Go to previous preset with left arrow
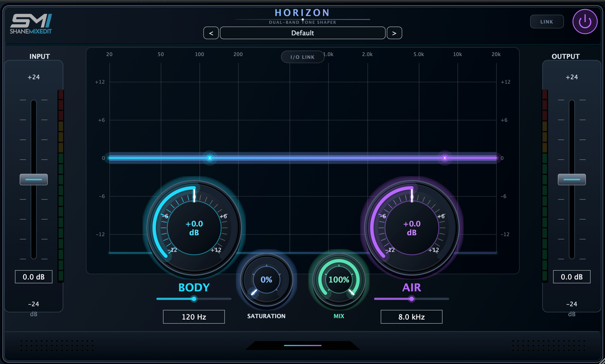The height and width of the screenshot is (364, 605). tap(211, 33)
